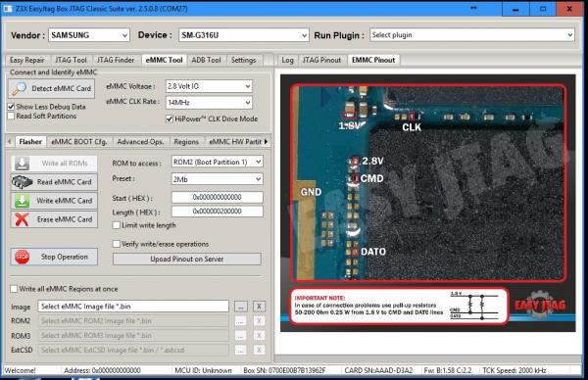The height and width of the screenshot is (380, 588).
Task: Select the EMMC Pinout tab
Action: coord(373,60)
